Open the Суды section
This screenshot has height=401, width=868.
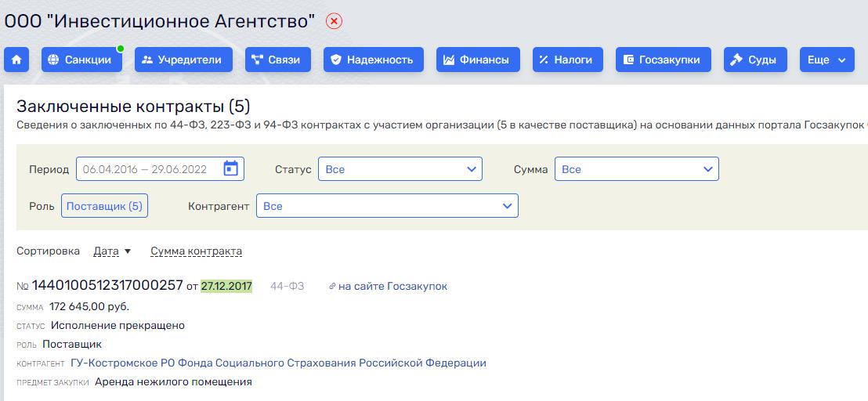tap(755, 60)
